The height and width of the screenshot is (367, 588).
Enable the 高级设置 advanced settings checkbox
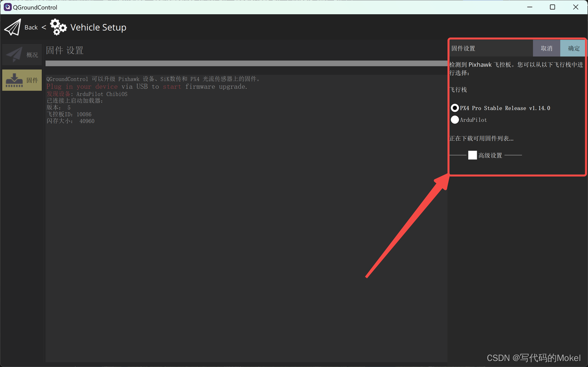point(472,155)
